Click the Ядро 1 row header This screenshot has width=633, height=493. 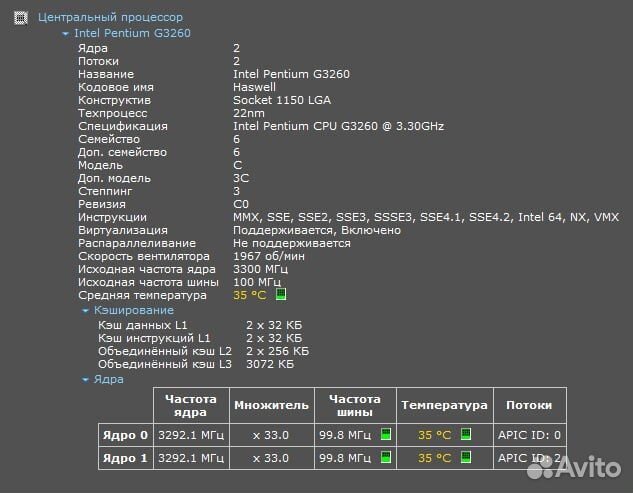[x=126, y=458]
